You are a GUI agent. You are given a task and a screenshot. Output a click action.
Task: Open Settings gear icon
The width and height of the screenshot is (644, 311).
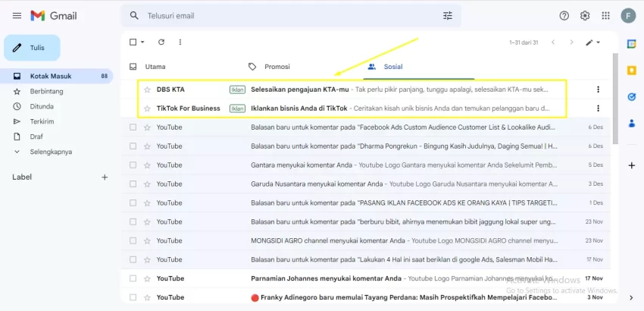(585, 16)
